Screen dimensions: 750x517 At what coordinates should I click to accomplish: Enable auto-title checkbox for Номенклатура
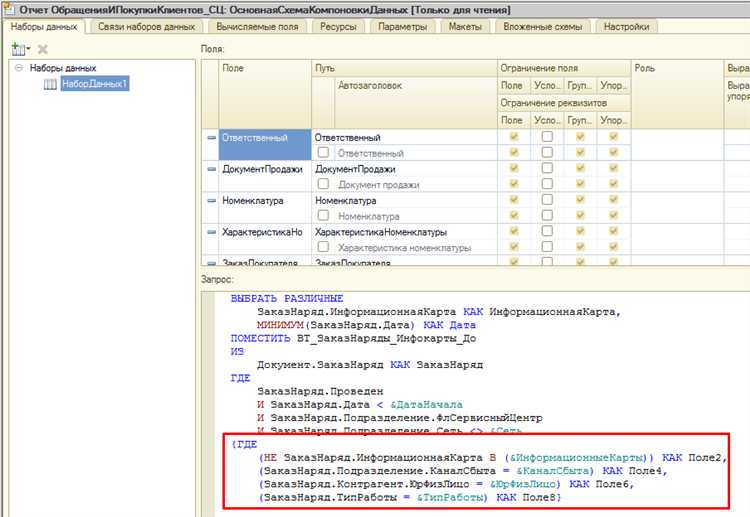point(323,216)
